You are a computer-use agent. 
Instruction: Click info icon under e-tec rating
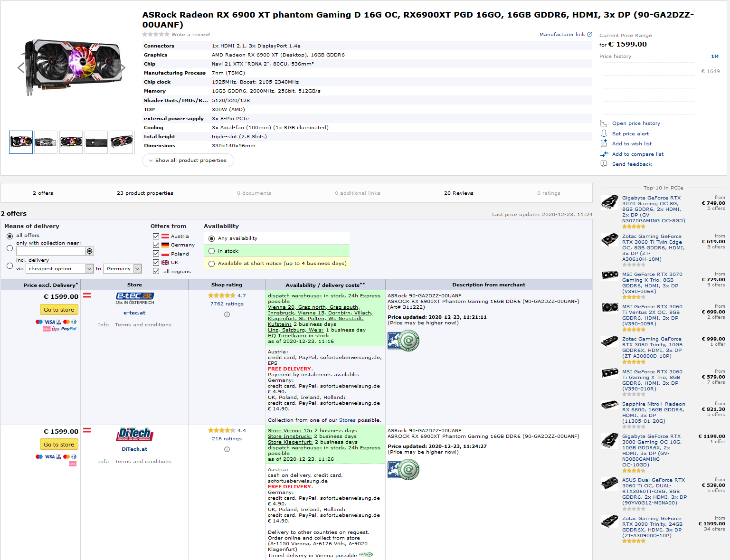(x=227, y=314)
